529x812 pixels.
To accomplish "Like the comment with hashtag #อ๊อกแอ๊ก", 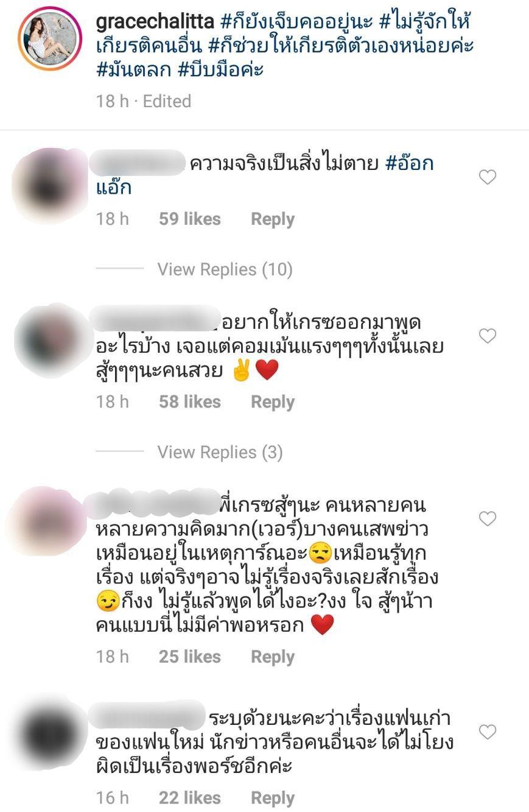I will click(488, 177).
